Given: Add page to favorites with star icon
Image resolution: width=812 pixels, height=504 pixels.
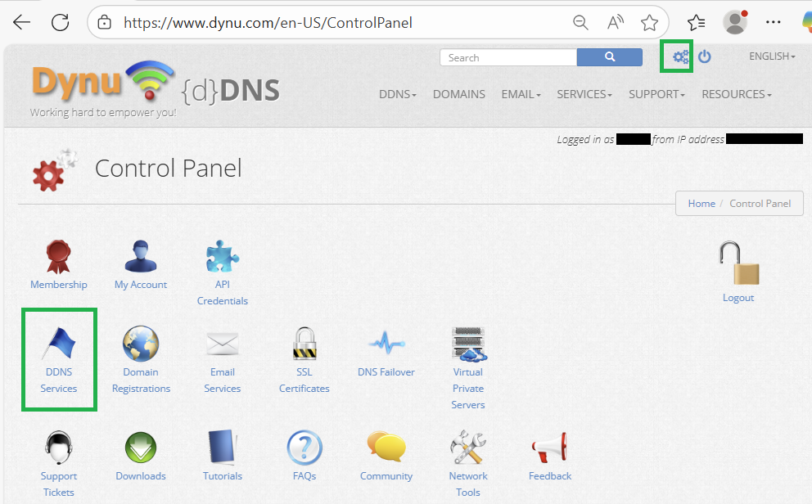Looking at the screenshot, I should (649, 22).
